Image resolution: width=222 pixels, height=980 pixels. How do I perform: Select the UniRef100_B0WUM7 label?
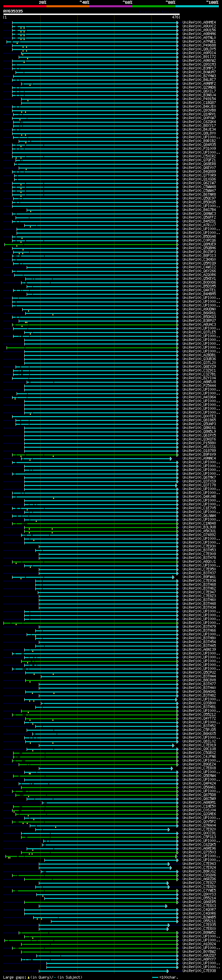(x=199, y=72)
